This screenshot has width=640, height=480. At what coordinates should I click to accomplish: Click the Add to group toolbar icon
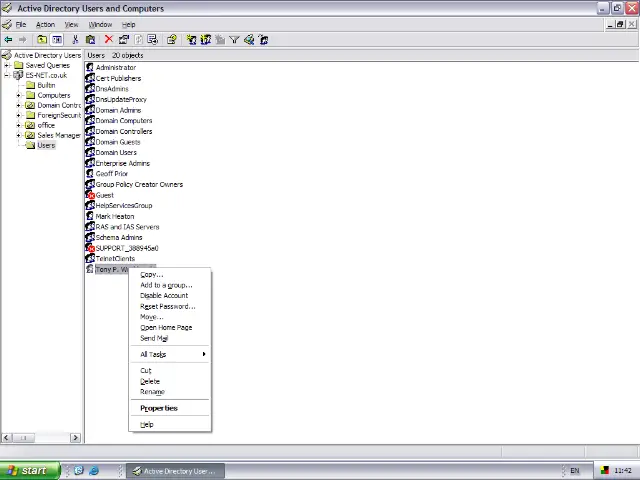point(264,40)
